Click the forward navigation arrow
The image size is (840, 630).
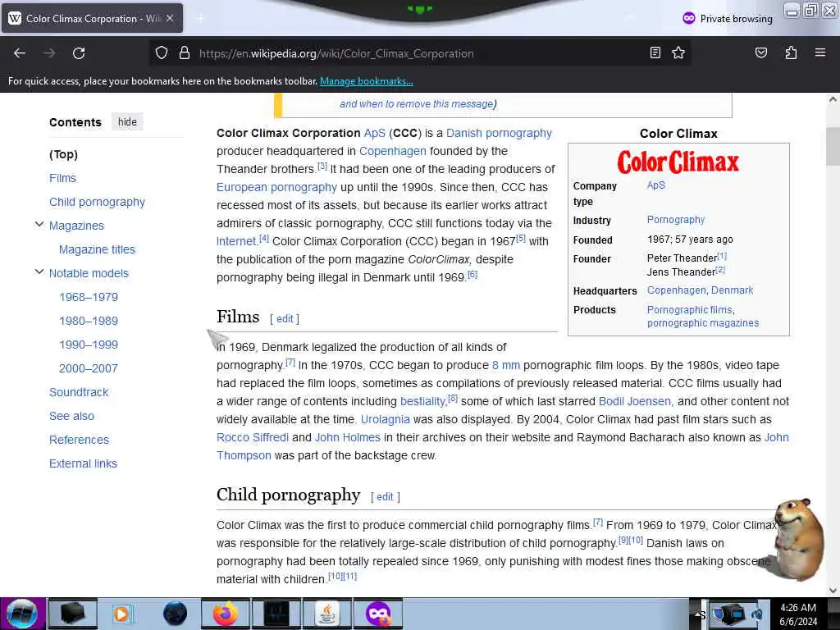[49, 53]
